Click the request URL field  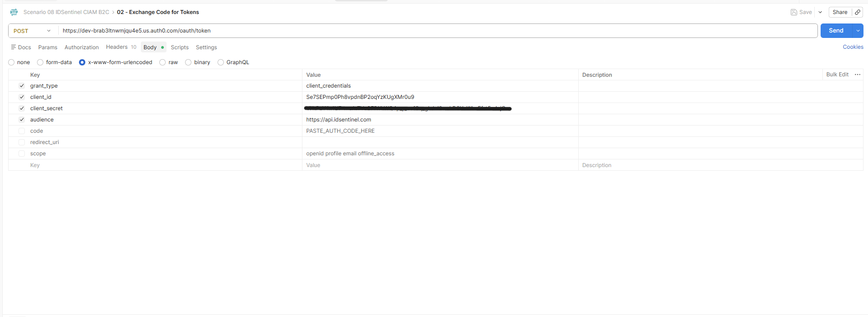click(437, 31)
